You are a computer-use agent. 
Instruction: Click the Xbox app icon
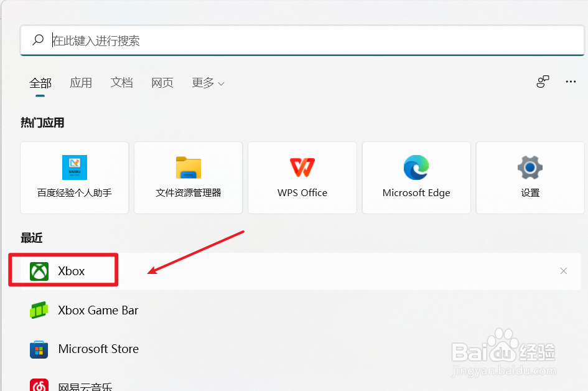click(39, 271)
